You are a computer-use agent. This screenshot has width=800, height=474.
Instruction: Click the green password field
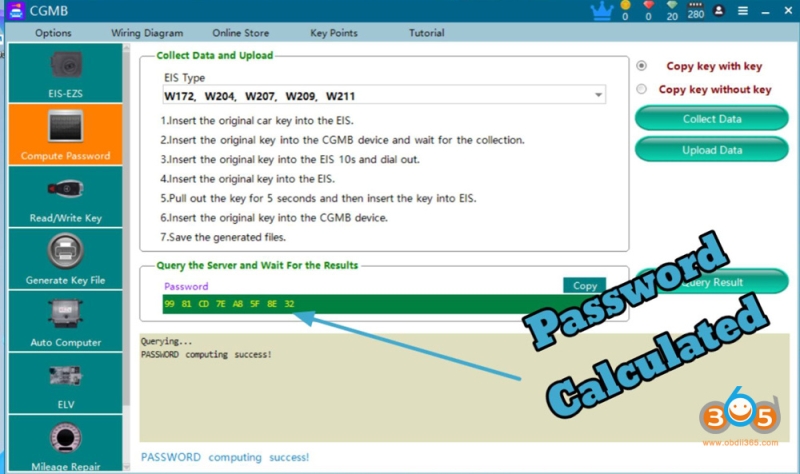[384, 304]
